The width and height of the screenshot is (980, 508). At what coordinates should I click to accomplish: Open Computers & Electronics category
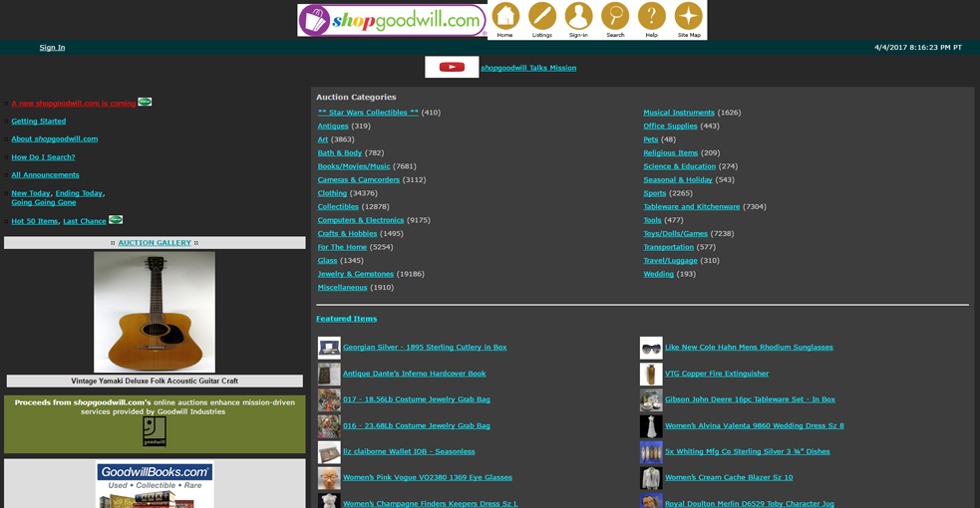point(361,220)
